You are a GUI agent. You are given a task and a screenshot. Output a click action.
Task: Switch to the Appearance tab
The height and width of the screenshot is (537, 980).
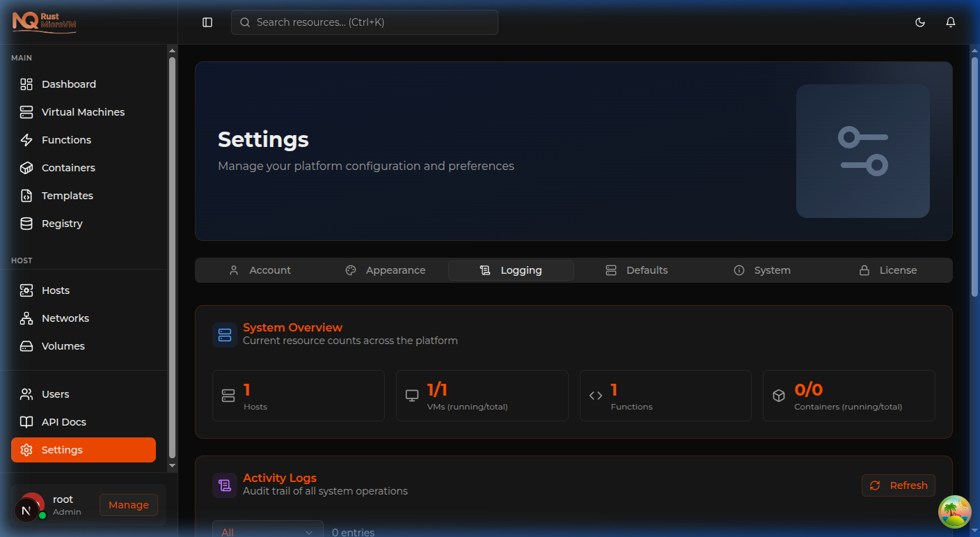[386, 270]
